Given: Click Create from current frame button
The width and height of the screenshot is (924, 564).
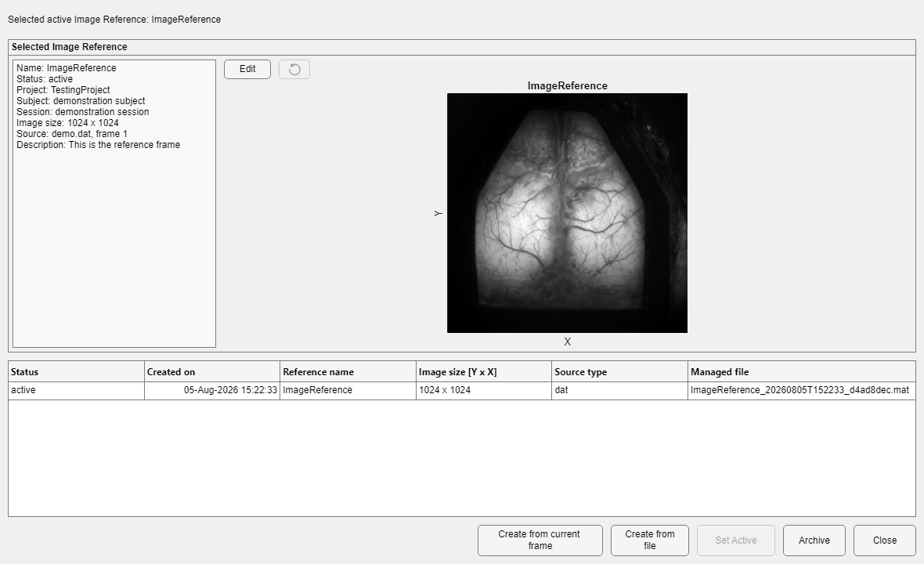Looking at the screenshot, I should click(540, 540).
